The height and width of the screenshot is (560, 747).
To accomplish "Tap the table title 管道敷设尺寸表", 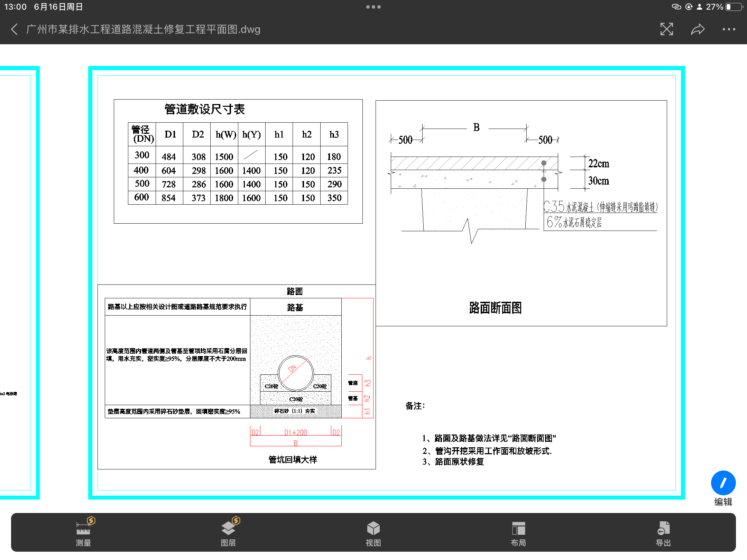I will (x=204, y=109).
